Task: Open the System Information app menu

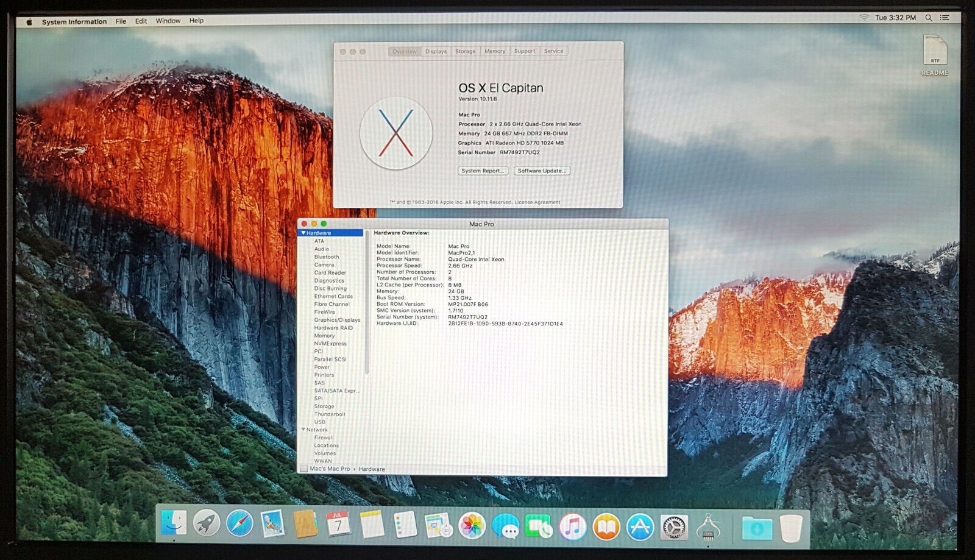Action: pos(74,22)
